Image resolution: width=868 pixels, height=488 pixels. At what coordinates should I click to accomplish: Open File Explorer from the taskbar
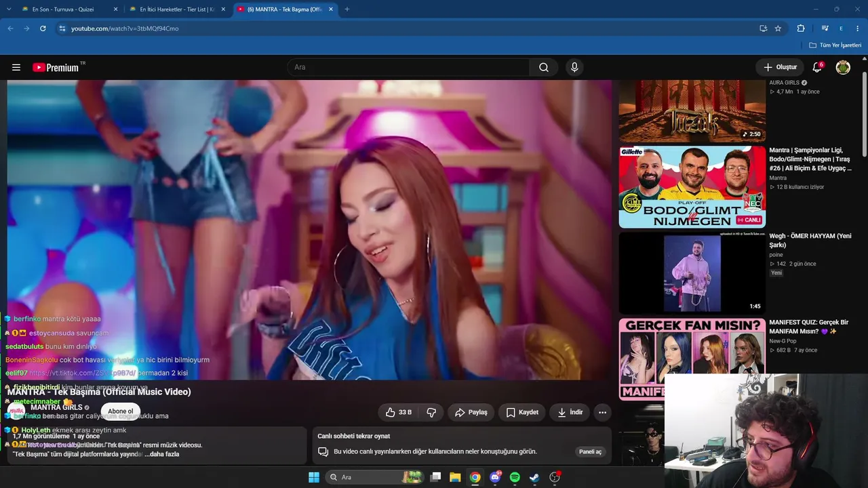pos(455,477)
